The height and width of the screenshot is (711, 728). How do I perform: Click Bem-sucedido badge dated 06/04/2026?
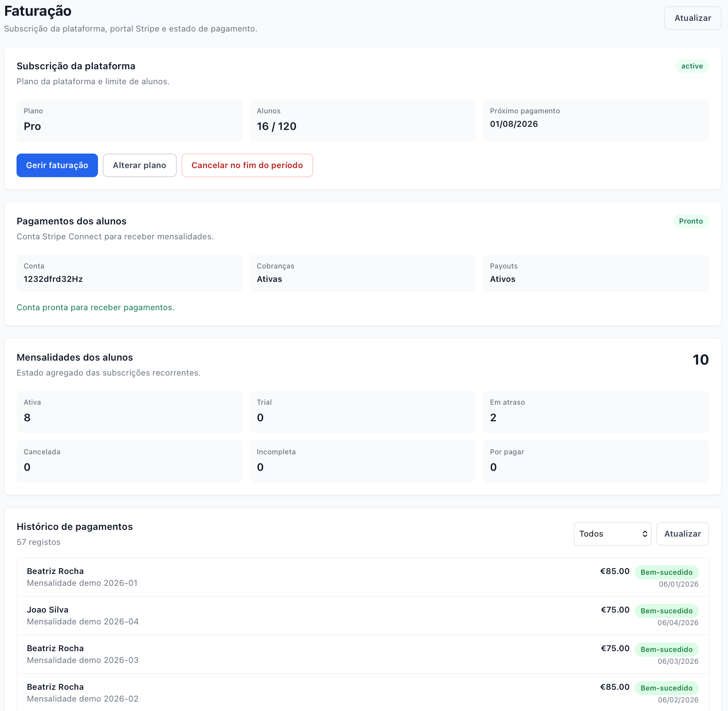[667, 611]
